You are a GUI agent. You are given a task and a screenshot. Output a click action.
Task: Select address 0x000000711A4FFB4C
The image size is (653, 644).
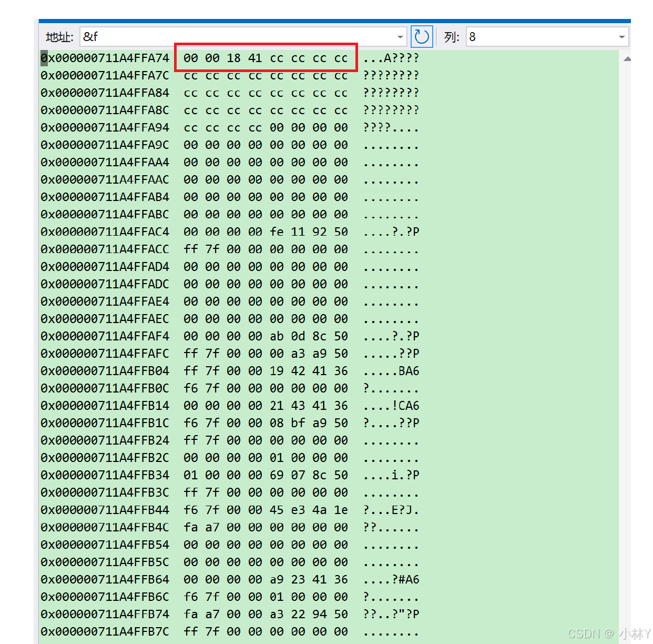(105, 527)
